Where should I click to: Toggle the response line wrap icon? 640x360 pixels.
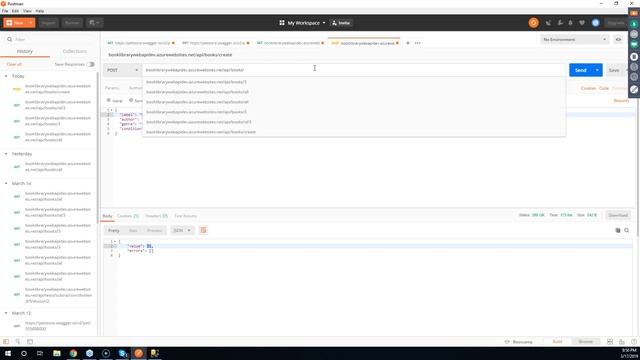pyautogui.click(x=203, y=231)
